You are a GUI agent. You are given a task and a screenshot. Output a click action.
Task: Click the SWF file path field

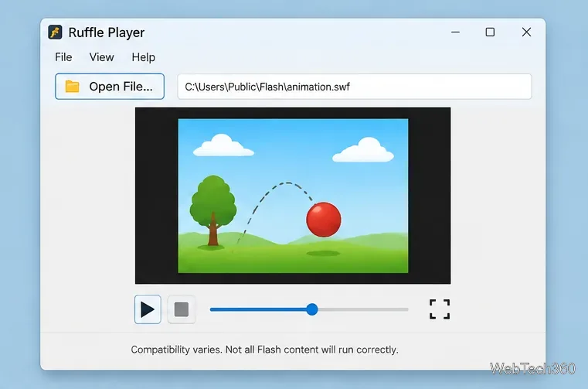click(355, 87)
